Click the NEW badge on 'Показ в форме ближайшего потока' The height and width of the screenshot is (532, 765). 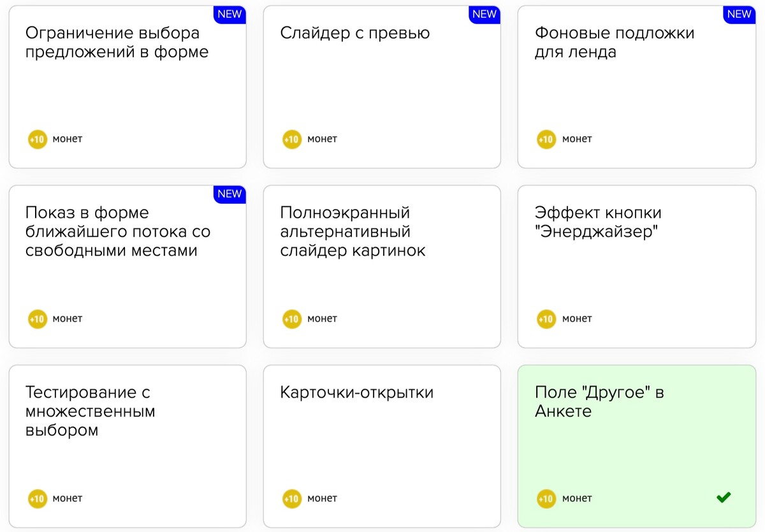(x=230, y=194)
